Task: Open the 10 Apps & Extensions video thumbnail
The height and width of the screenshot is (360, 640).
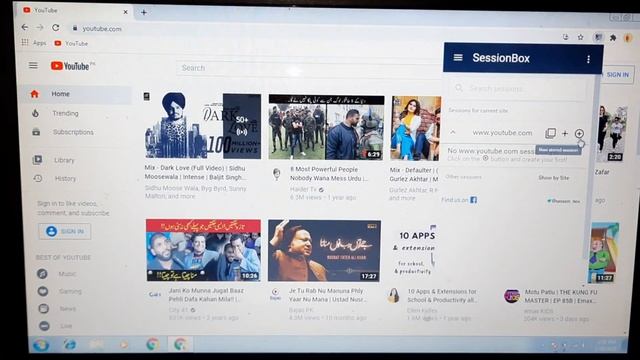Action: (413, 251)
